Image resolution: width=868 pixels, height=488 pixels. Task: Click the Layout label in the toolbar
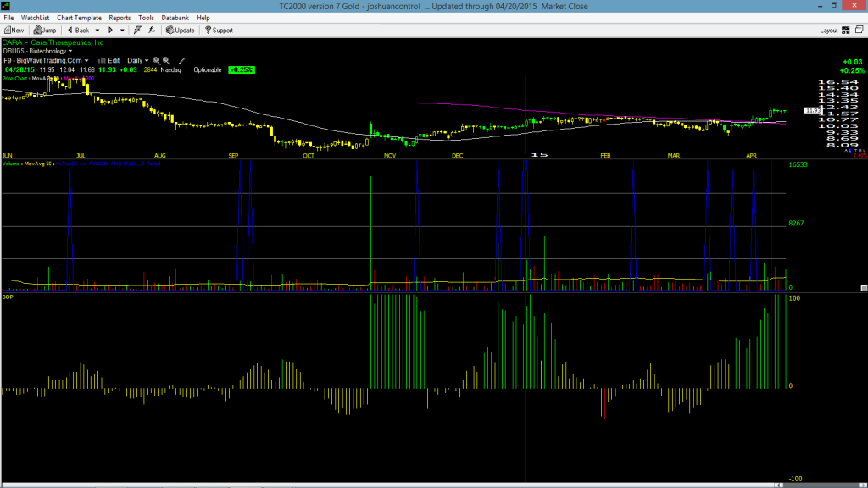coord(829,30)
